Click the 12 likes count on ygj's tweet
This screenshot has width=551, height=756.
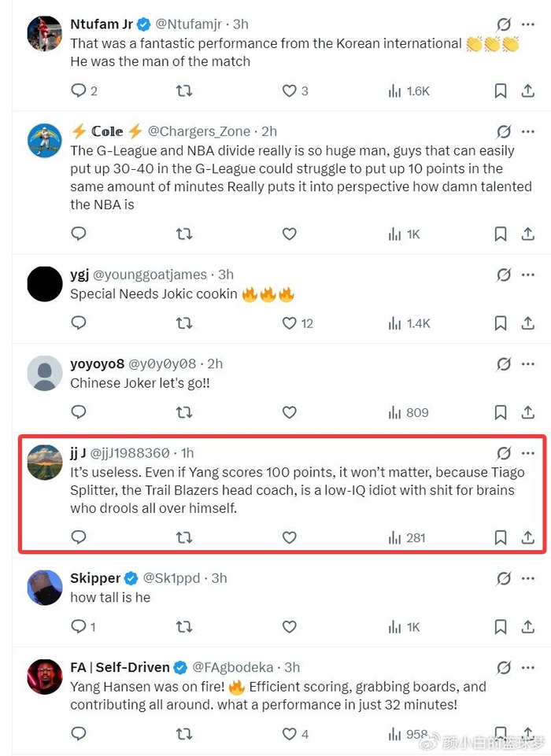point(306,323)
